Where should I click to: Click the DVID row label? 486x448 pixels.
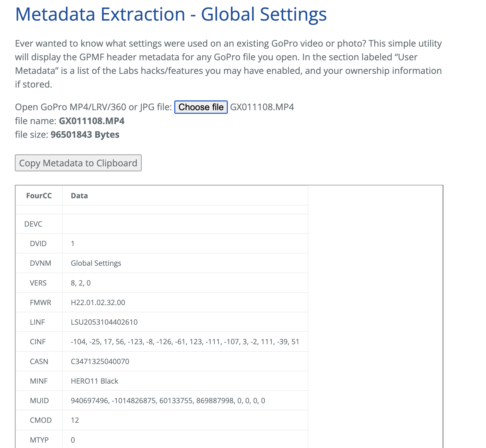pos(38,244)
